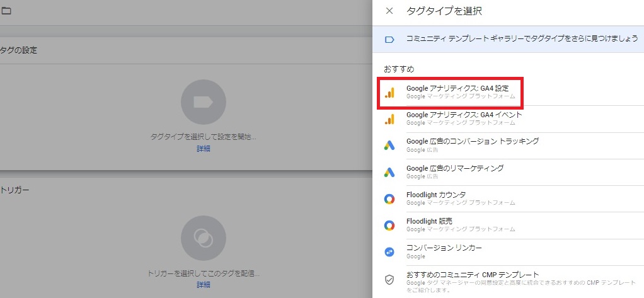Click the shield icon for CMP テンプレート
The image size is (644, 298).
click(x=389, y=280)
